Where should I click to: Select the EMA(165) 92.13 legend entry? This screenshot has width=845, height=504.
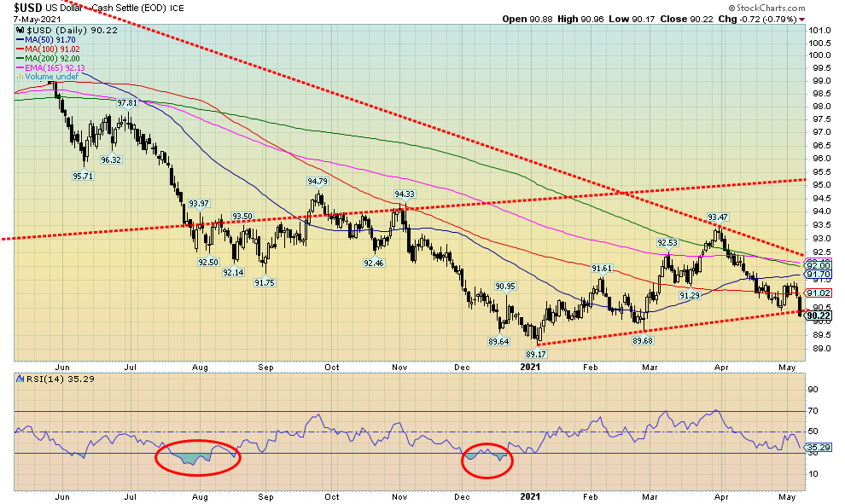(x=53, y=67)
